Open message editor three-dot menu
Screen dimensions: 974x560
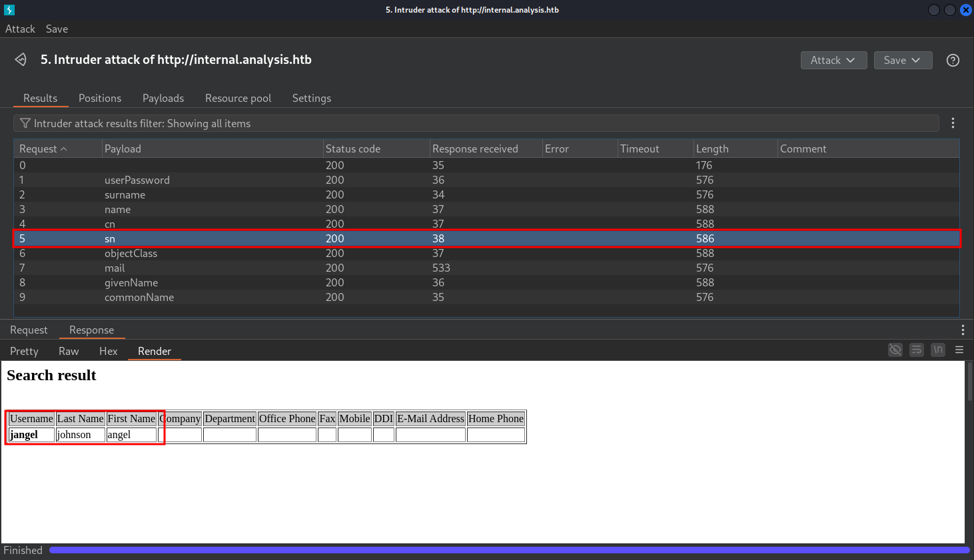962,330
